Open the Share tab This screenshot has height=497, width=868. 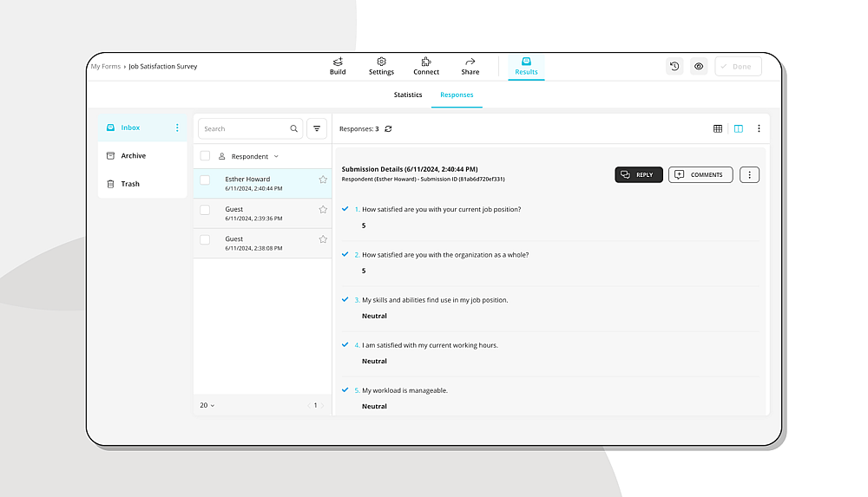click(470, 66)
